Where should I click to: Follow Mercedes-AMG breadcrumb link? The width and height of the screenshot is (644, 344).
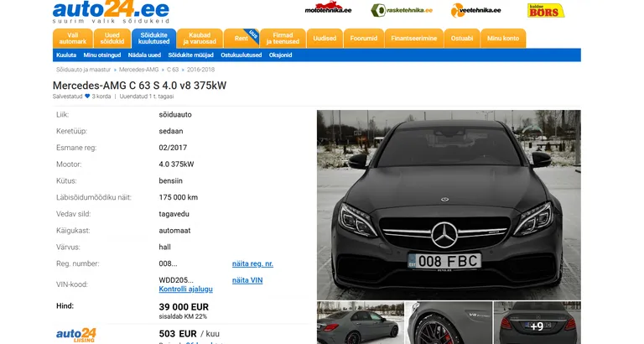coord(139,70)
